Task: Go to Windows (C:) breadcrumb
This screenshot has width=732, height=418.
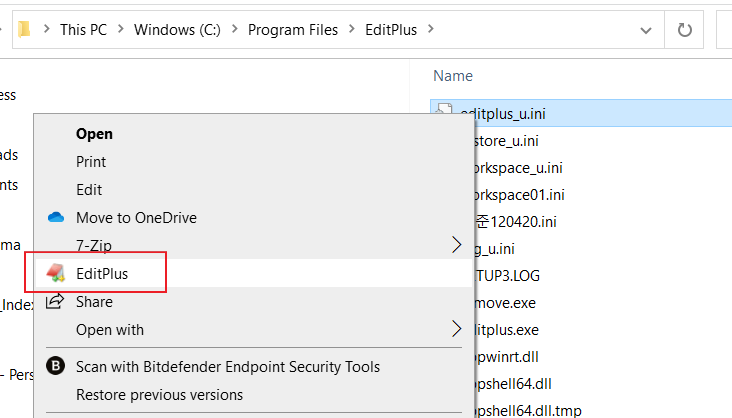Action: (x=177, y=30)
